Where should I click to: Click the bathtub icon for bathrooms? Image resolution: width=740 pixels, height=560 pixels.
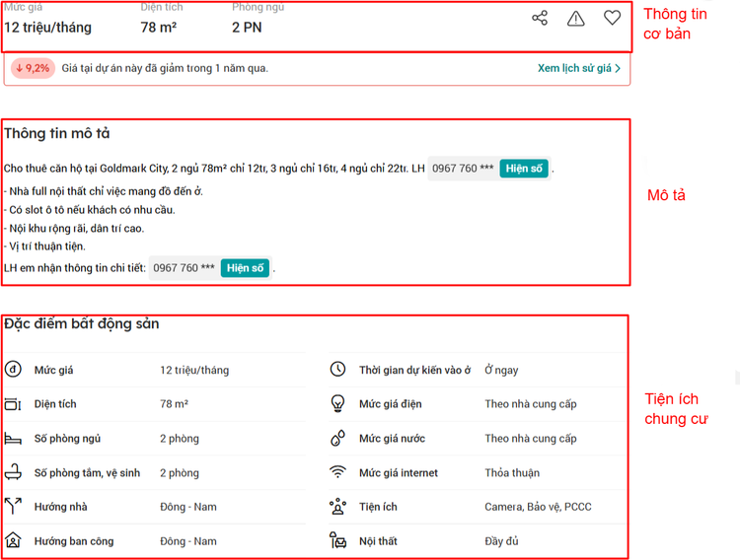pos(13,472)
